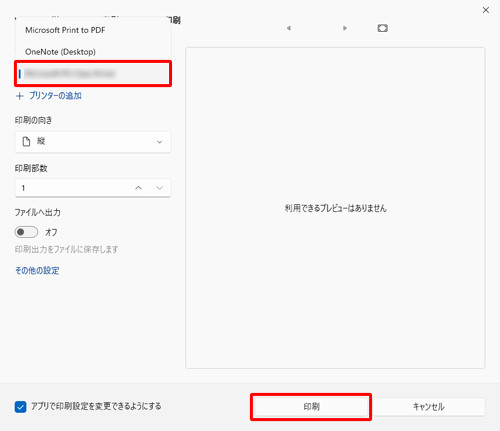The width and height of the screenshot is (500, 431).
Task: Click the fit-to-page preview icon
Action: pyautogui.click(x=383, y=28)
